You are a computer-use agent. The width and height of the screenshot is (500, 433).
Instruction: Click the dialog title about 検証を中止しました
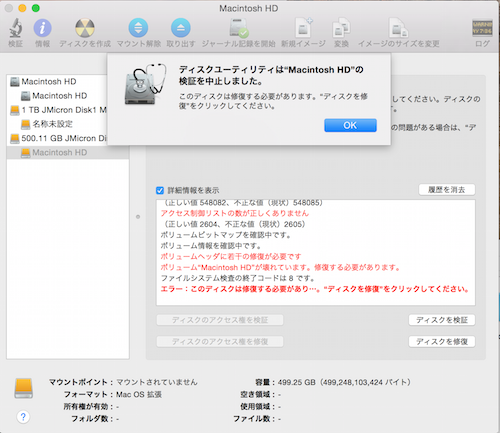[271, 76]
